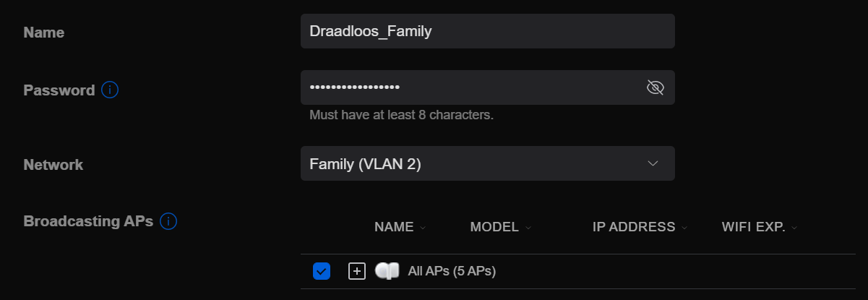Sort access points by IP ADDRESS column
868x300 pixels.
tap(634, 227)
